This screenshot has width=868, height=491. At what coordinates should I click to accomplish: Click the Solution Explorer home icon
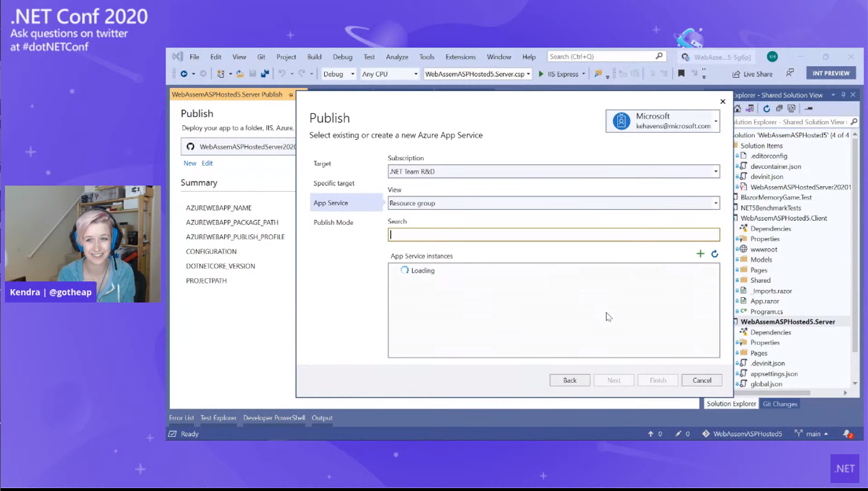point(738,108)
